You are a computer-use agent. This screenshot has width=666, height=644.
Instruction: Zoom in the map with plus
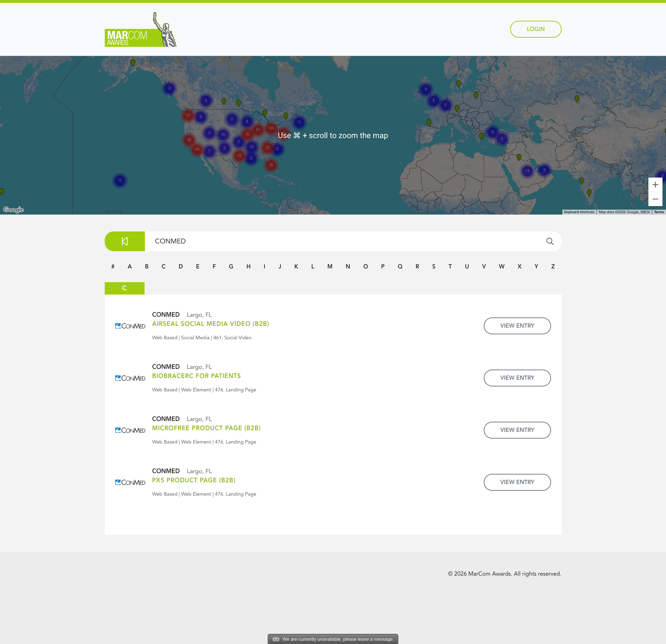pos(655,185)
